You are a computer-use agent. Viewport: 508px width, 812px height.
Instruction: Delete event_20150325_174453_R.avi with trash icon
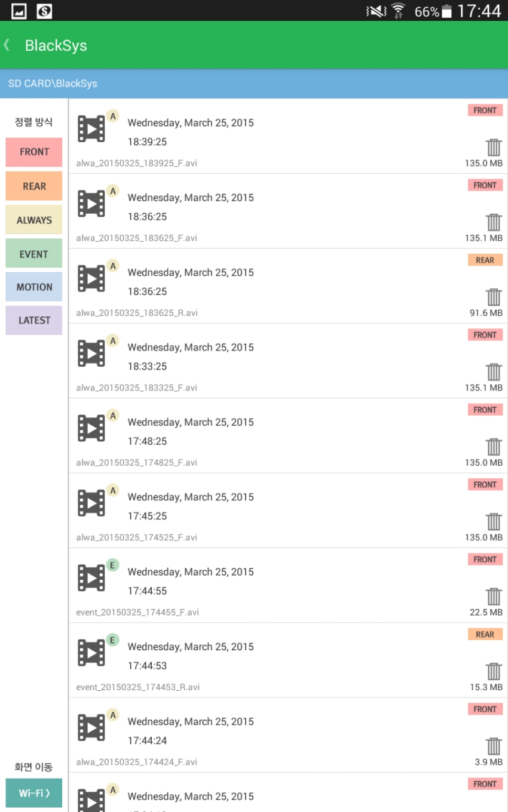point(494,672)
